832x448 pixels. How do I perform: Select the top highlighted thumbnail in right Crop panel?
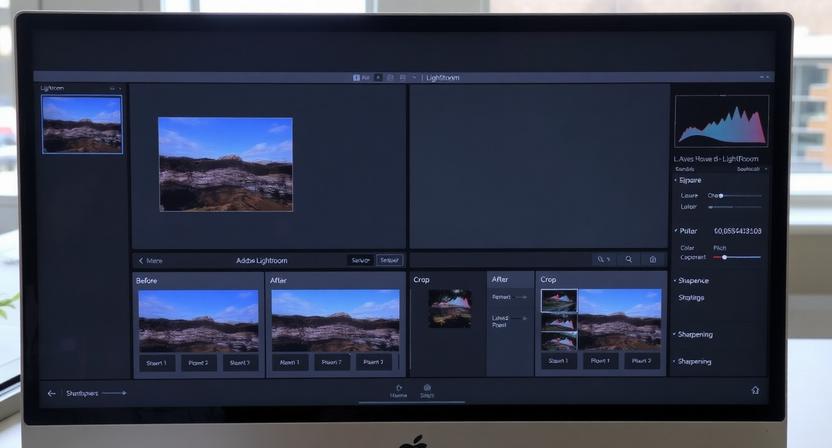(559, 301)
